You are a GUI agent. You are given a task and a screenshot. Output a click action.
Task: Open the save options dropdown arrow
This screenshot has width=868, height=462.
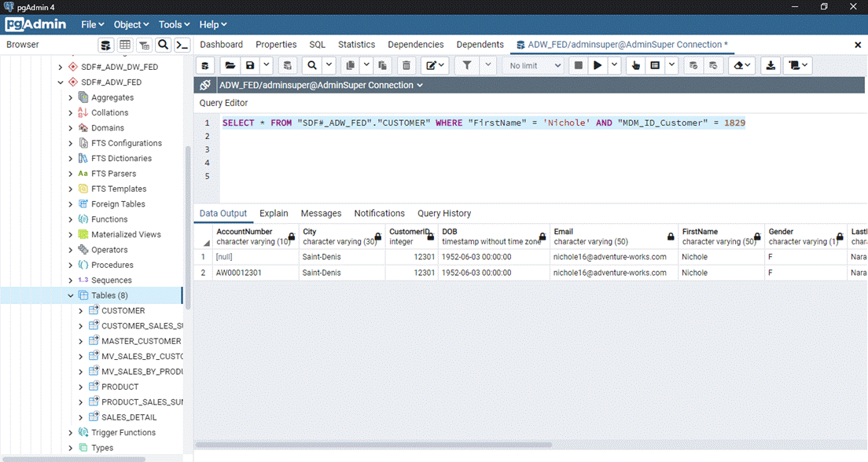pyautogui.click(x=267, y=66)
